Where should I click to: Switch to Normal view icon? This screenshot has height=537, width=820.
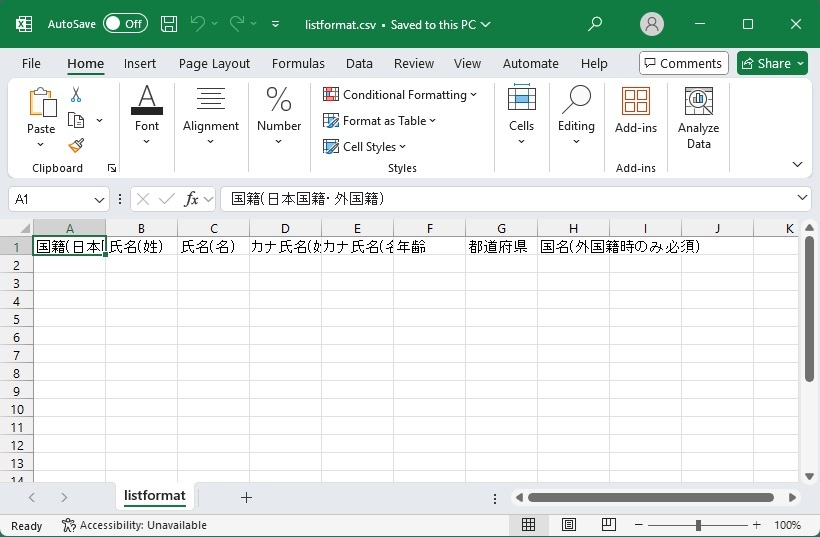[x=529, y=524]
